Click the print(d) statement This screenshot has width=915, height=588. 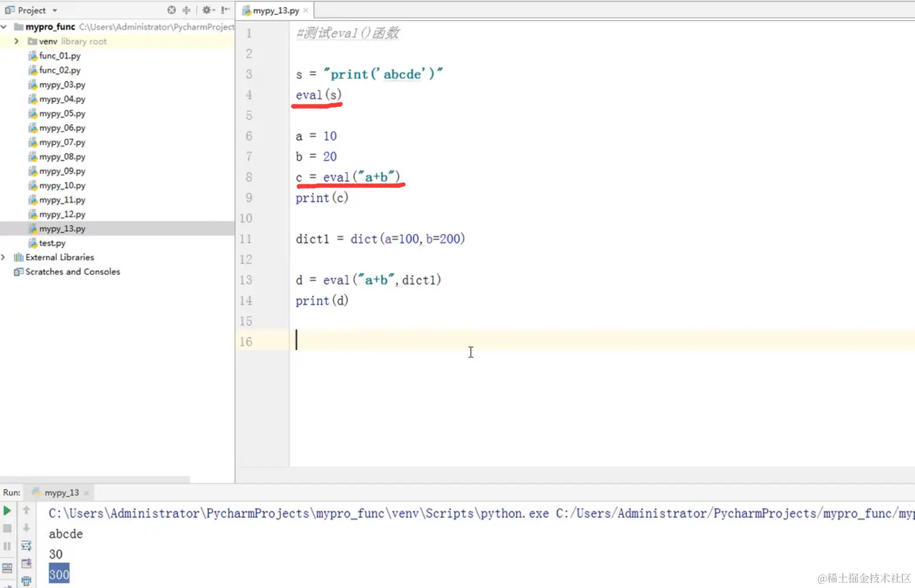[x=322, y=300]
